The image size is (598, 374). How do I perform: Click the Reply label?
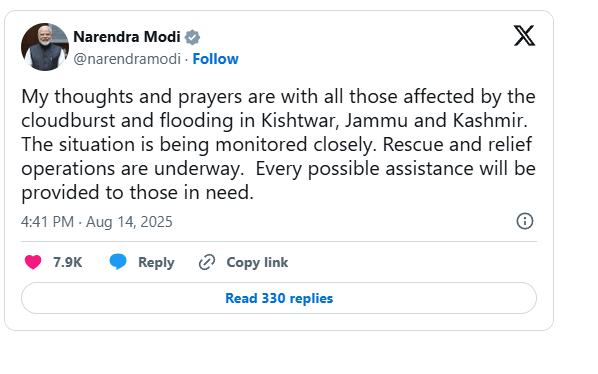tap(156, 262)
